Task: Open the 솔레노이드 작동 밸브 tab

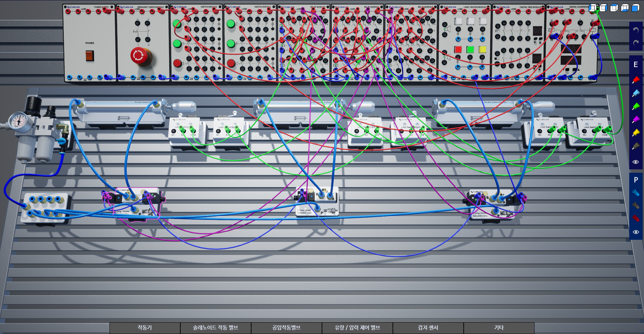Action: 216,328
